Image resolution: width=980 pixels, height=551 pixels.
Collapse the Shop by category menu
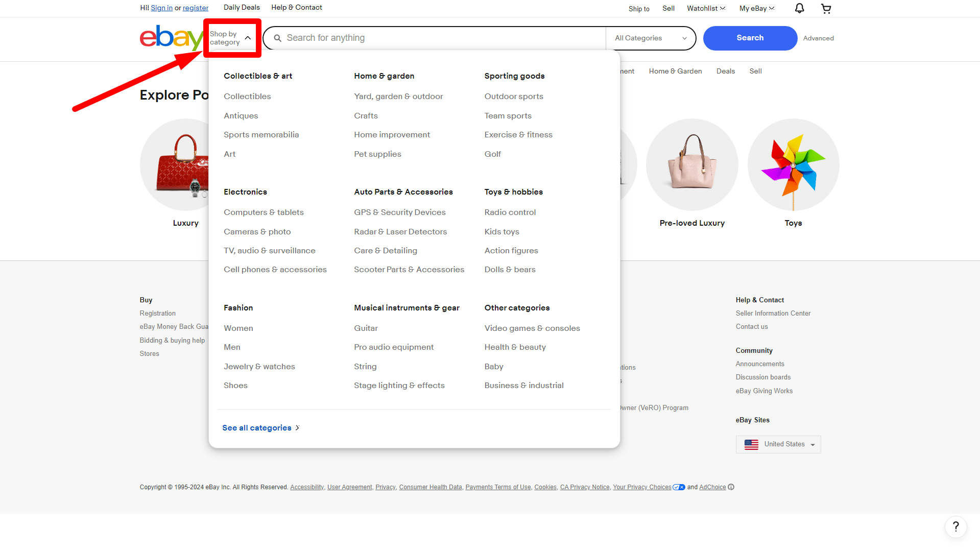click(231, 38)
